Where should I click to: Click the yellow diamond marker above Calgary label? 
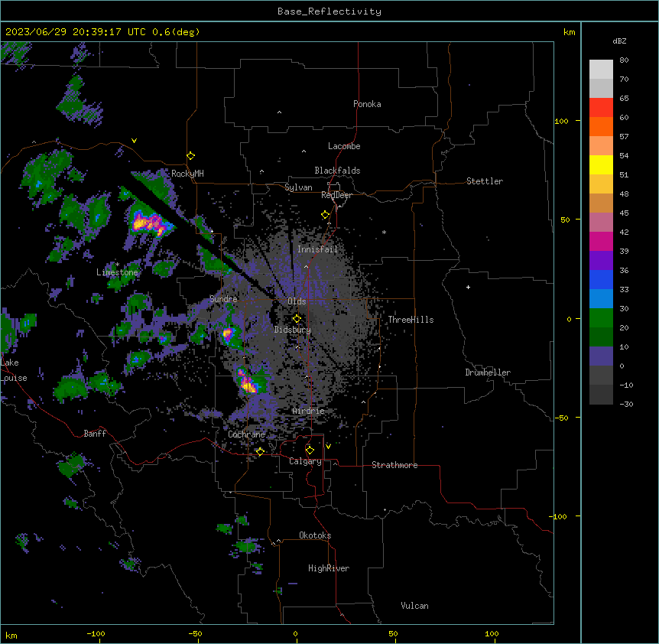point(310,450)
